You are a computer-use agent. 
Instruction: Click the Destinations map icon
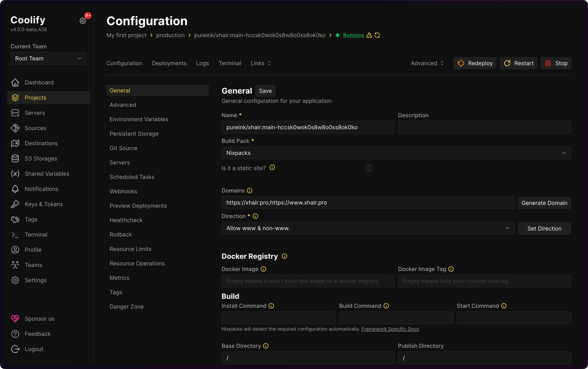[x=15, y=143]
